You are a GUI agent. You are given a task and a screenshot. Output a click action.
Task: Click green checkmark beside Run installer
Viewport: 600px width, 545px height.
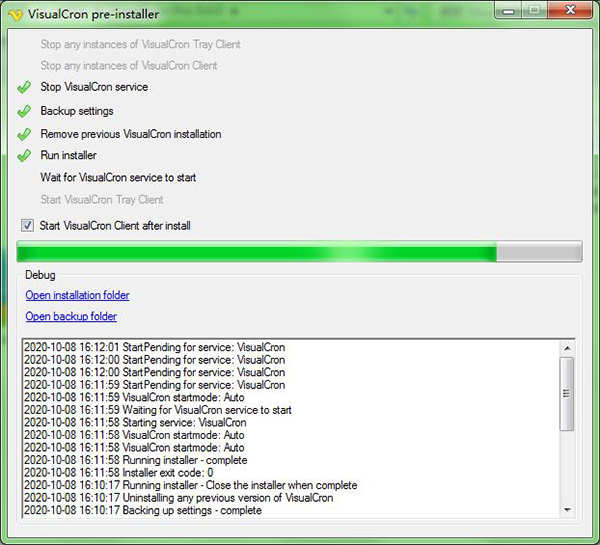(24, 155)
